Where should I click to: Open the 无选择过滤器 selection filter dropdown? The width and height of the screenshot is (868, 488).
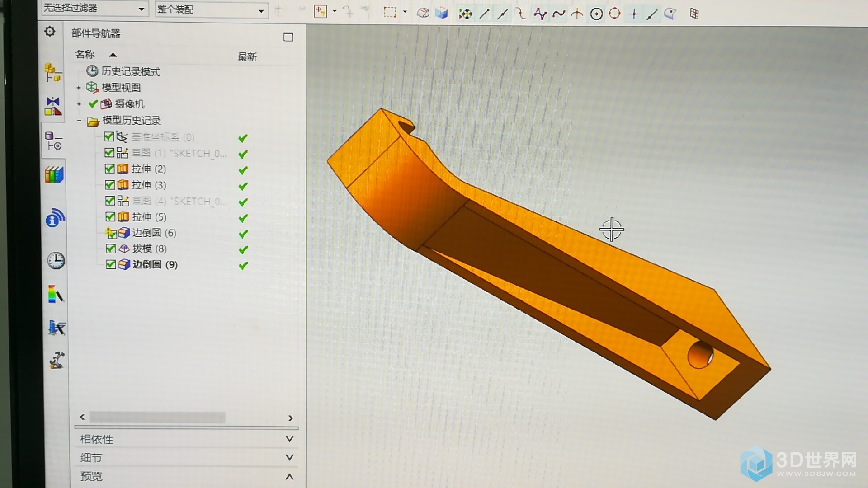coord(94,9)
